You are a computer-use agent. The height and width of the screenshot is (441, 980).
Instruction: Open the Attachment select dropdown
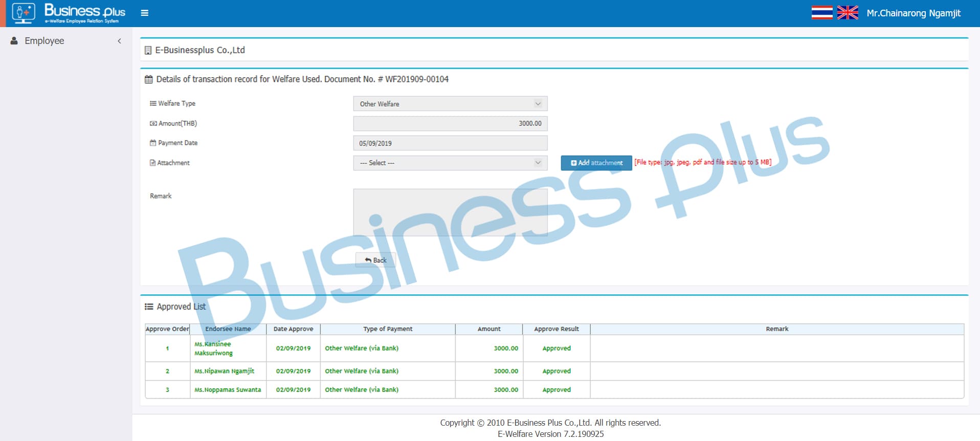click(x=450, y=163)
